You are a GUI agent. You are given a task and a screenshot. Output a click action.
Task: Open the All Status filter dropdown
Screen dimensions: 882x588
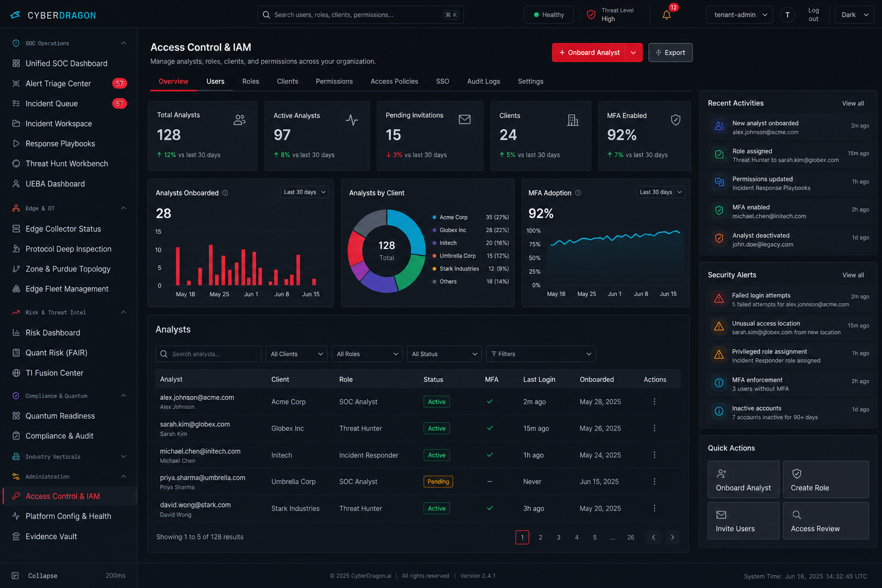pos(444,354)
